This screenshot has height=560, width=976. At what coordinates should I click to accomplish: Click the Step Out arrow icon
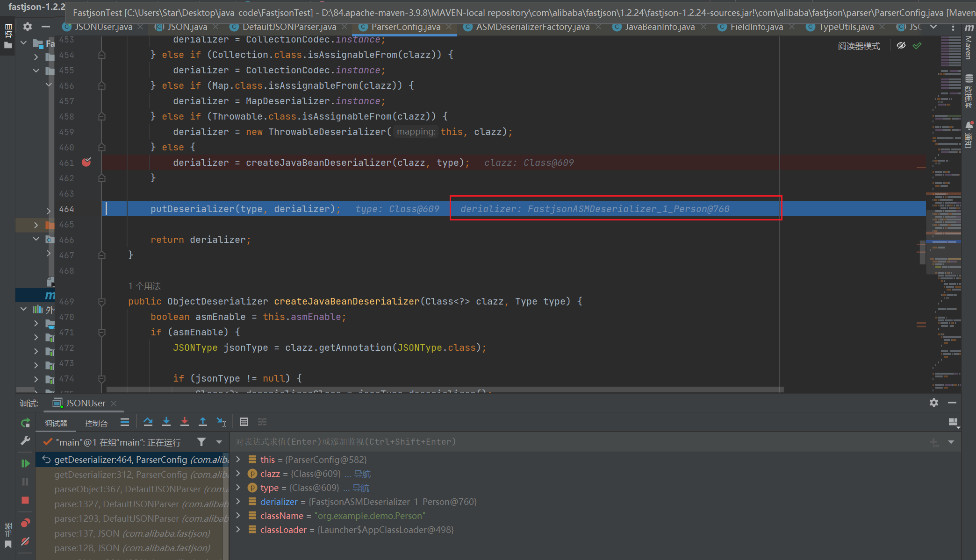click(x=202, y=422)
